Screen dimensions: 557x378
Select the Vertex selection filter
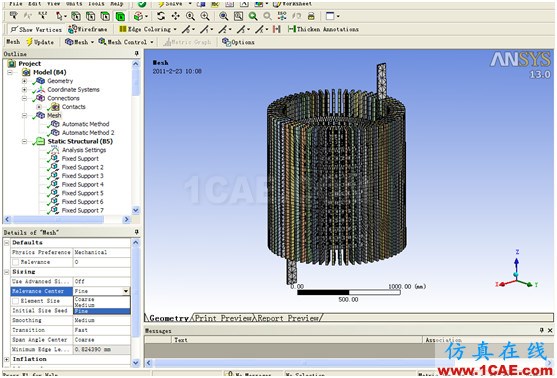[x=76, y=16]
